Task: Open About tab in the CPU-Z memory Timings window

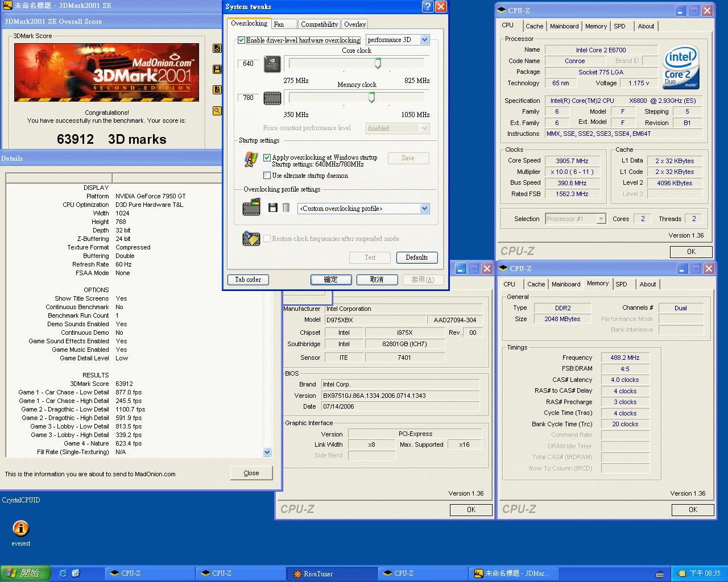Action: 647,284
